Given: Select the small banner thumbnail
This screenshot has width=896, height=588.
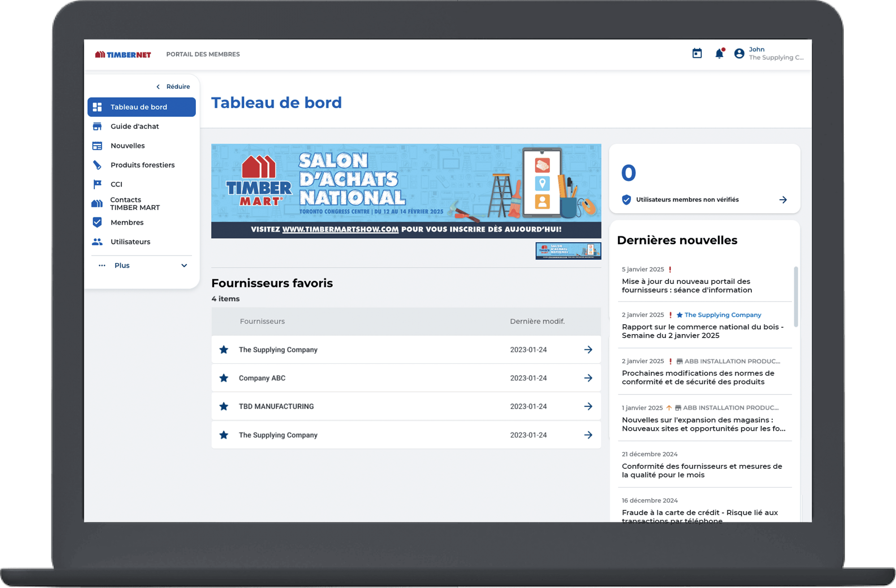Looking at the screenshot, I should point(568,251).
